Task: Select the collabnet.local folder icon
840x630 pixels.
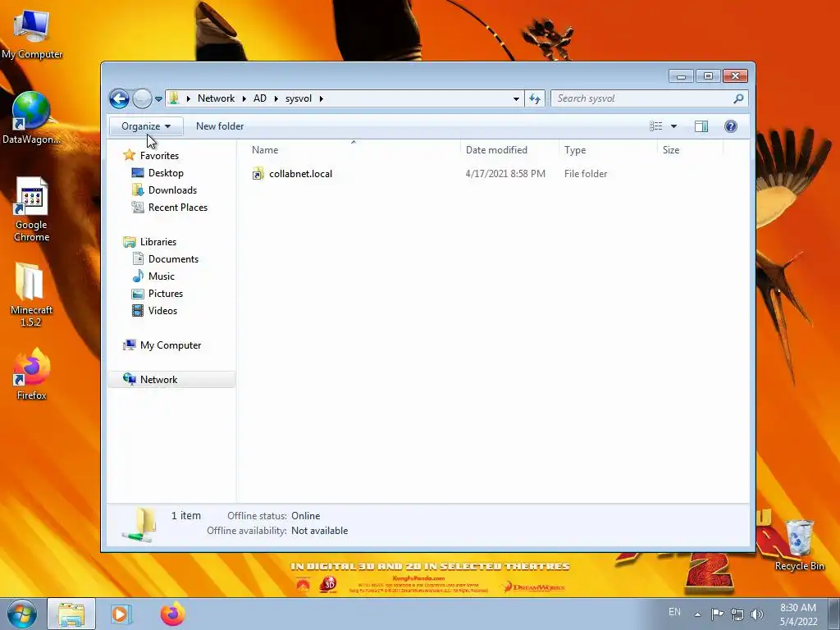Action: click(258, 174)
